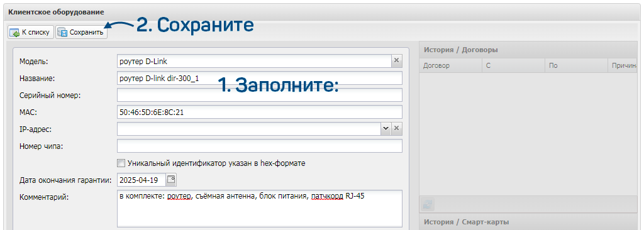Click the К списку button
The width and height of the screenshot is (644, 230).
(x=31, y=32)
